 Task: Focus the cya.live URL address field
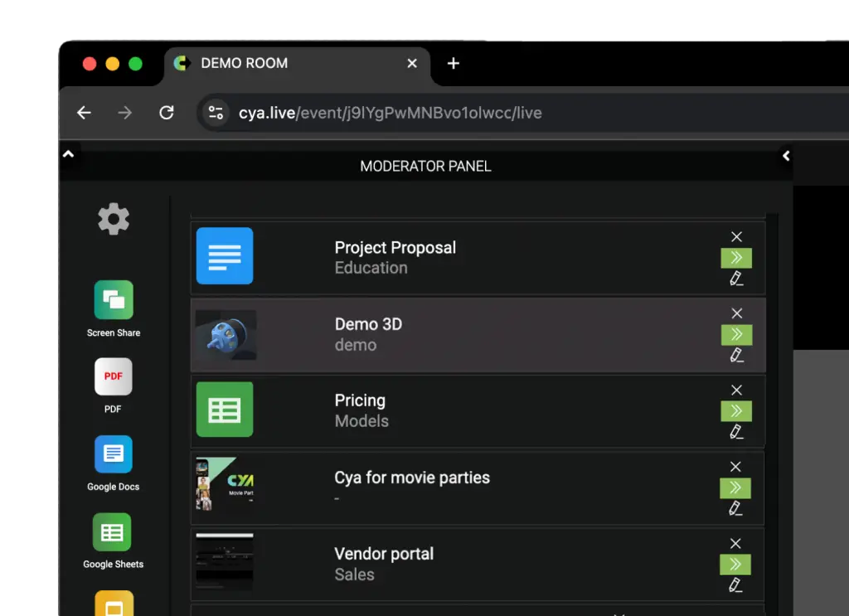[522, 113]
